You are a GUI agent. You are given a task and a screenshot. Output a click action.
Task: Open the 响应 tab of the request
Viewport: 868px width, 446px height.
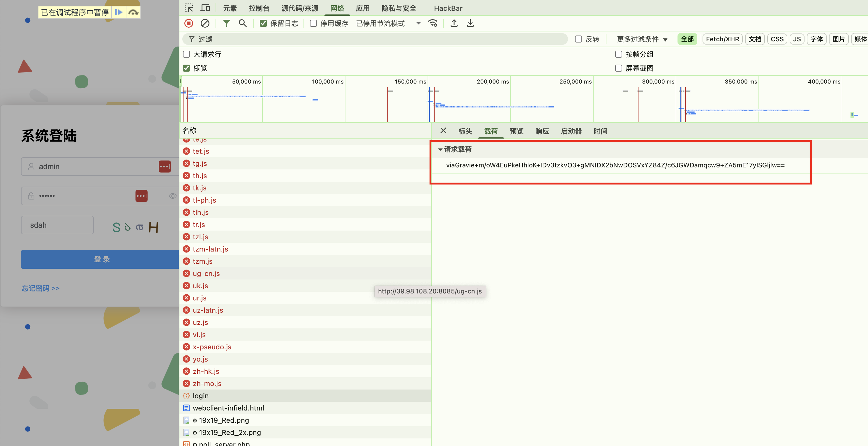click(x=542, y=131)
